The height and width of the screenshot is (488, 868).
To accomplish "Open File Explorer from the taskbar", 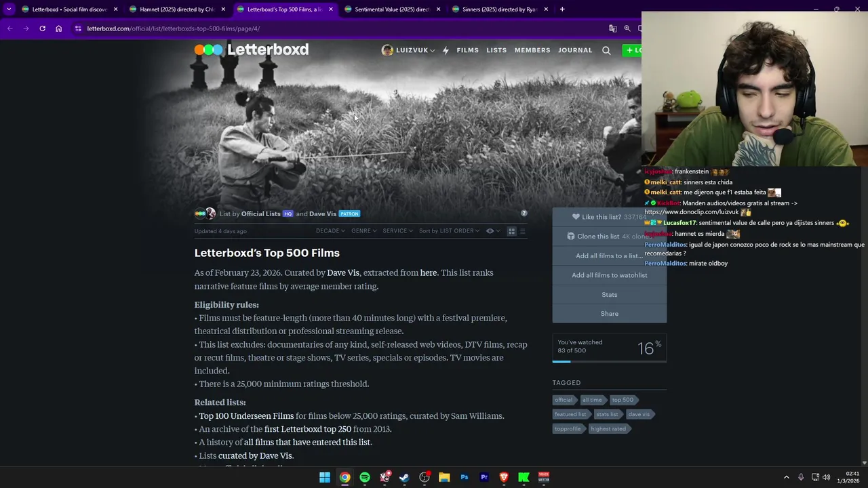I will 444,477.
